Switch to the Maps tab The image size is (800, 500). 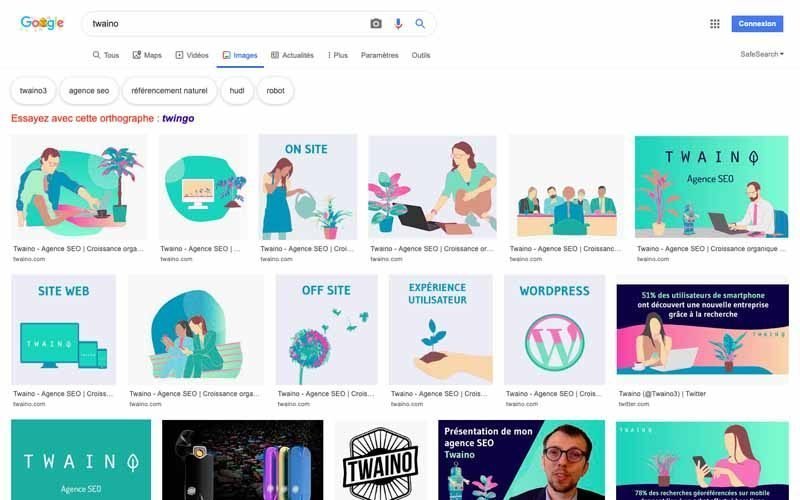pos(147,55)
